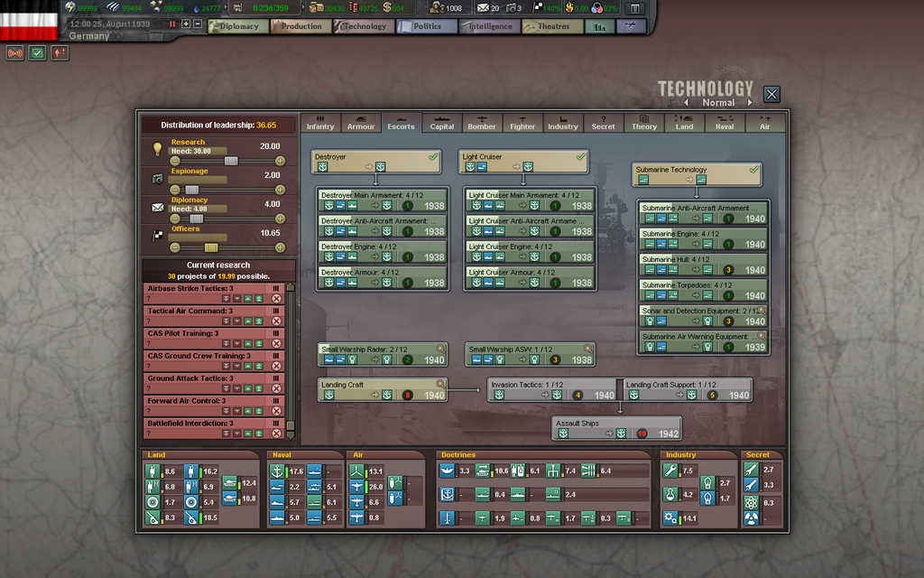
Task: Research Destroyer Main Armament
Action: tap(382, 200)
